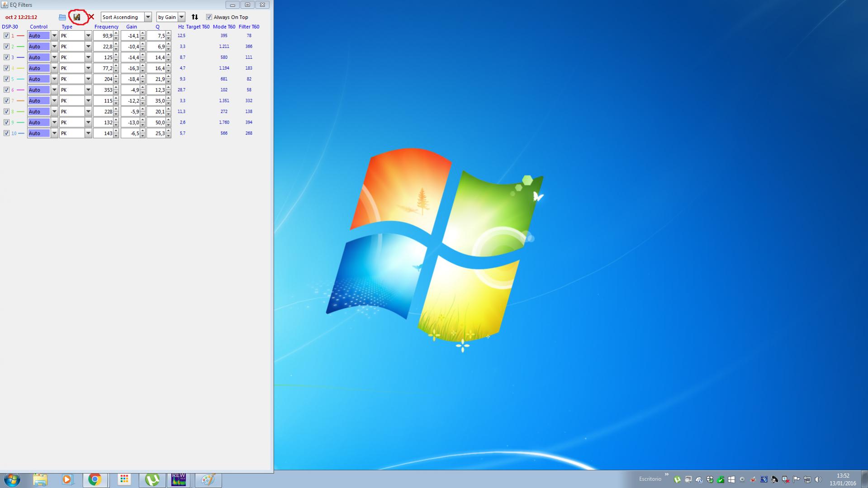The height and width of the screenshot is (488, 868).
Task: Click the Q field showing 25,3
Action: [x=156, y=133]
